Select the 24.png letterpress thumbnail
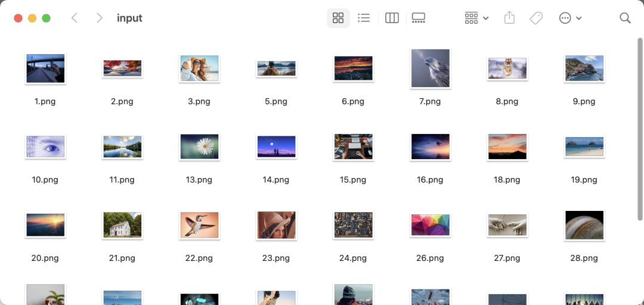Viewport: 644px width, 305px height. pyautogui.click(x=353, y=225)
